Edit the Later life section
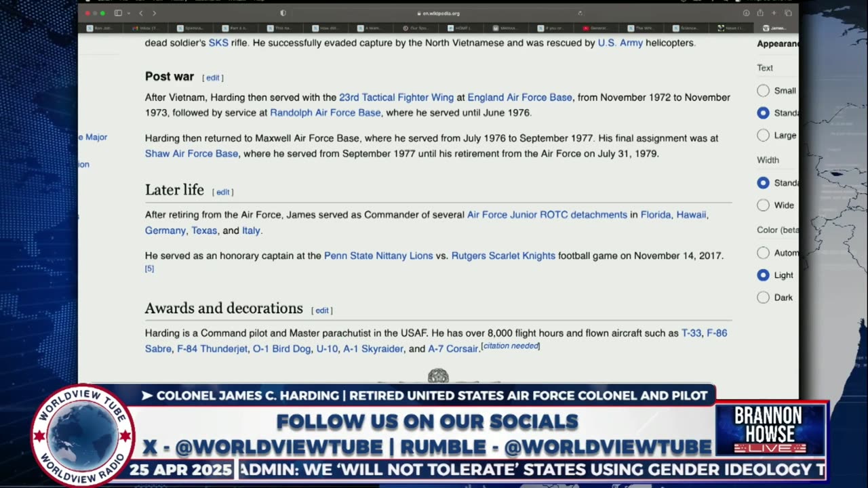This screenshot has height=488, width=868. pos(223,192)
